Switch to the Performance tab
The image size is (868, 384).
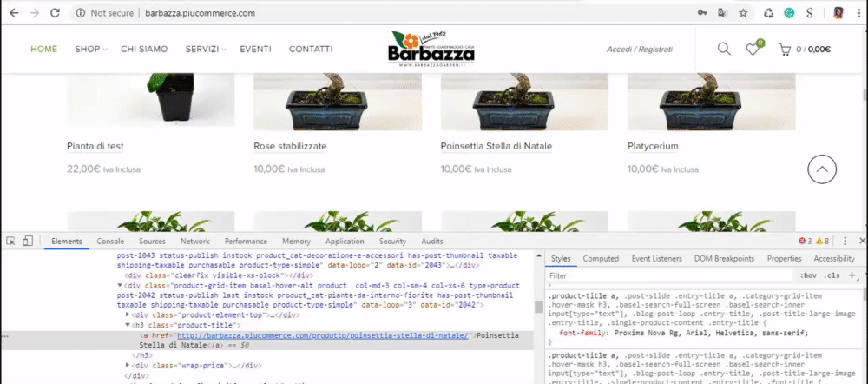(x=246, y=241)
